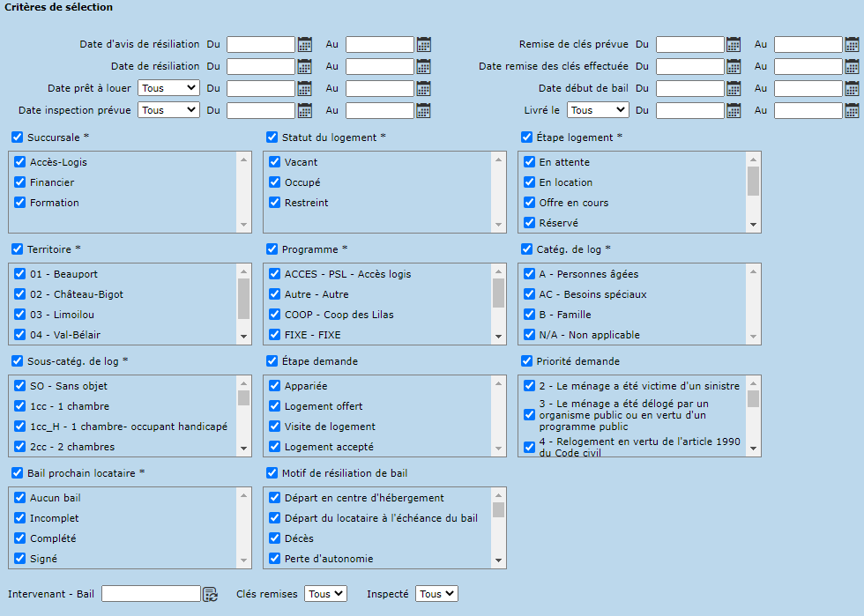Open calendar for Date inspection prévue Du
Viewport: 864px width, 616px height.
(305, 110)
